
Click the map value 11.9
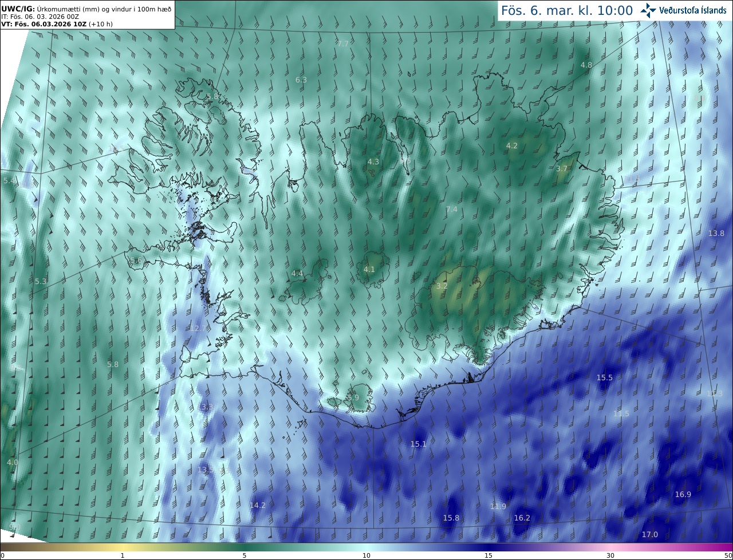tap(498, 506)
